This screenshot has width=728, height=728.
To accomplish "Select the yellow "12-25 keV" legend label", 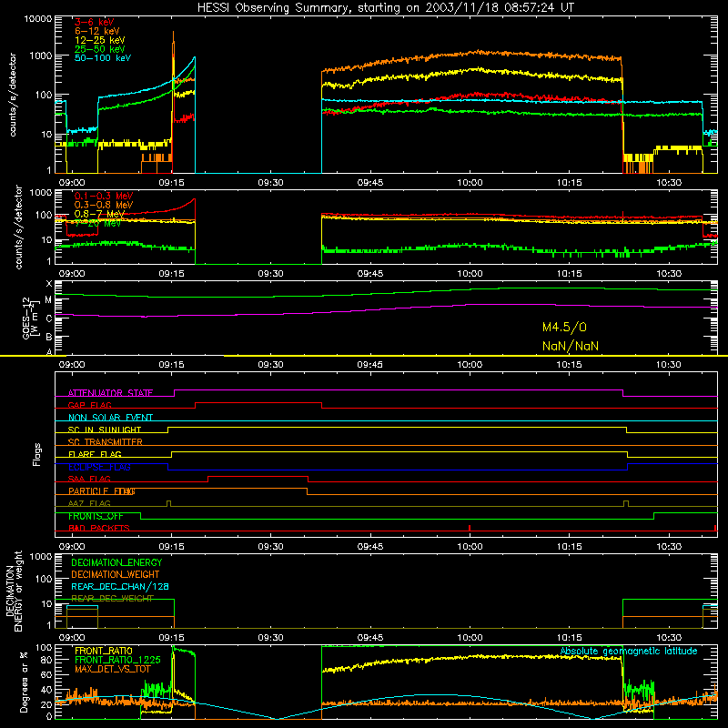I will [x=100, y=40].
